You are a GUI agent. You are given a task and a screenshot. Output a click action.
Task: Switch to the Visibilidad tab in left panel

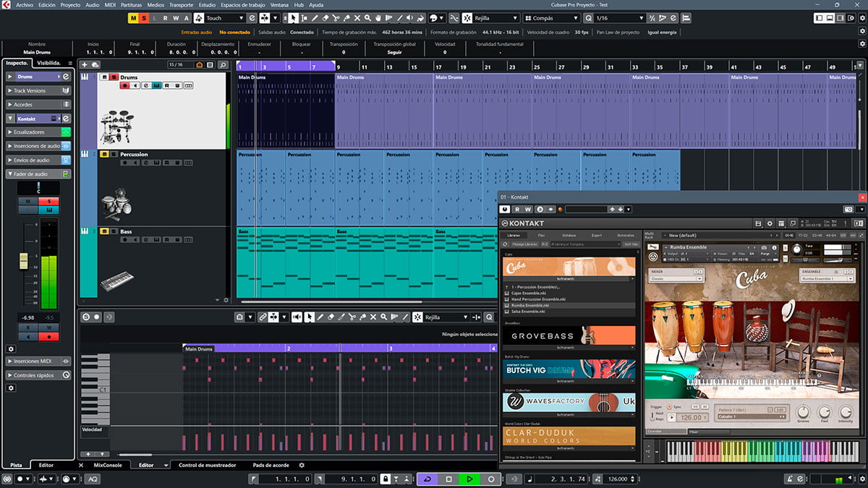pyautogui.click(x=48, y=63)
